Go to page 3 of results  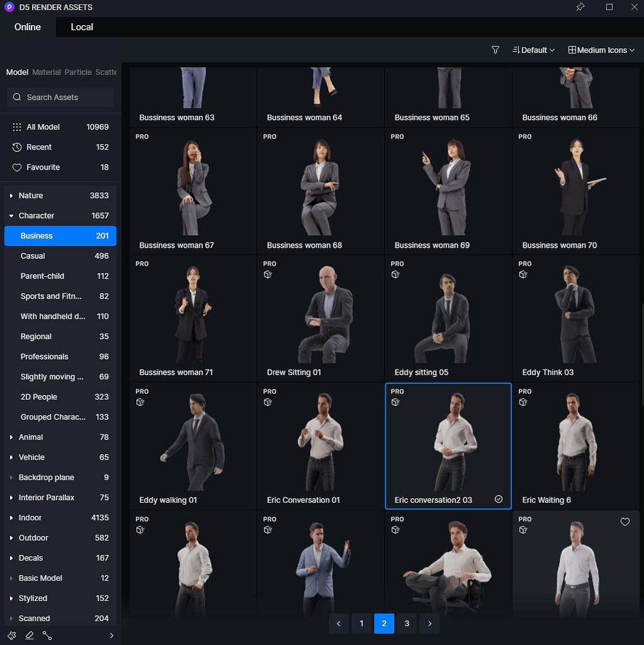[406, 623]
